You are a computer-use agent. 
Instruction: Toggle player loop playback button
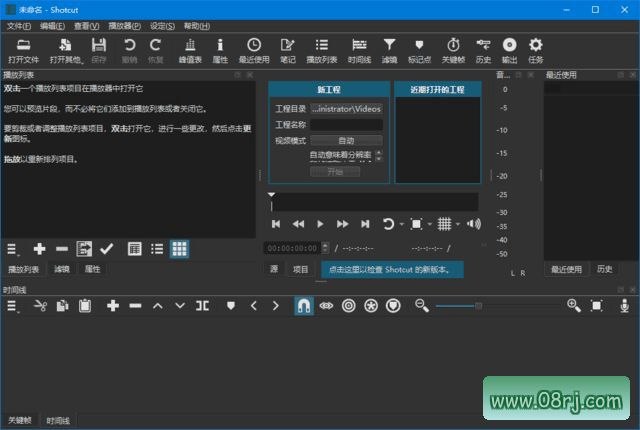coord(388,224)
